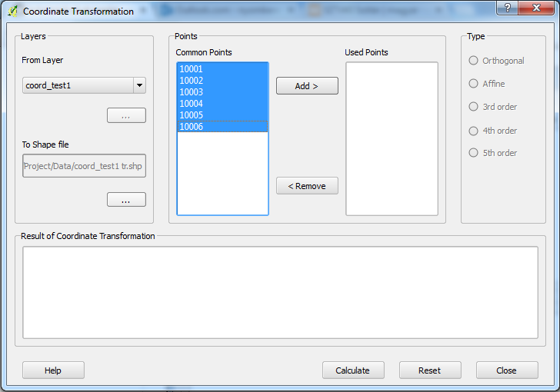Select point 10001 in Common Points

pos(222,69)
